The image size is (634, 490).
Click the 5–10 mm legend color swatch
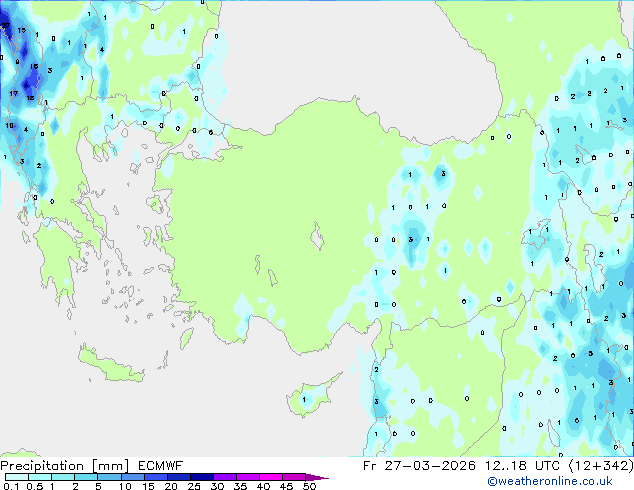109,477
